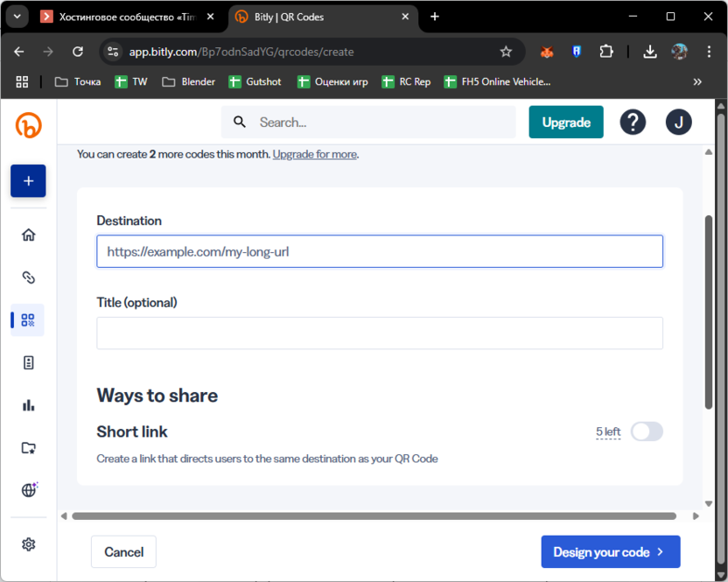
Task: Open the Pages icon in sidebar
Action: click(x=28, y=362)
